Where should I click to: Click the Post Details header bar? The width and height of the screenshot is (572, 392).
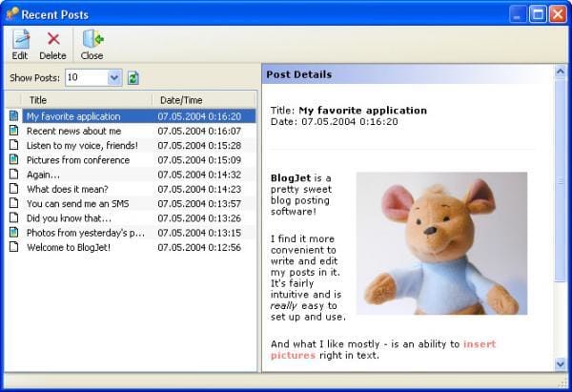[x=408, y=74]
